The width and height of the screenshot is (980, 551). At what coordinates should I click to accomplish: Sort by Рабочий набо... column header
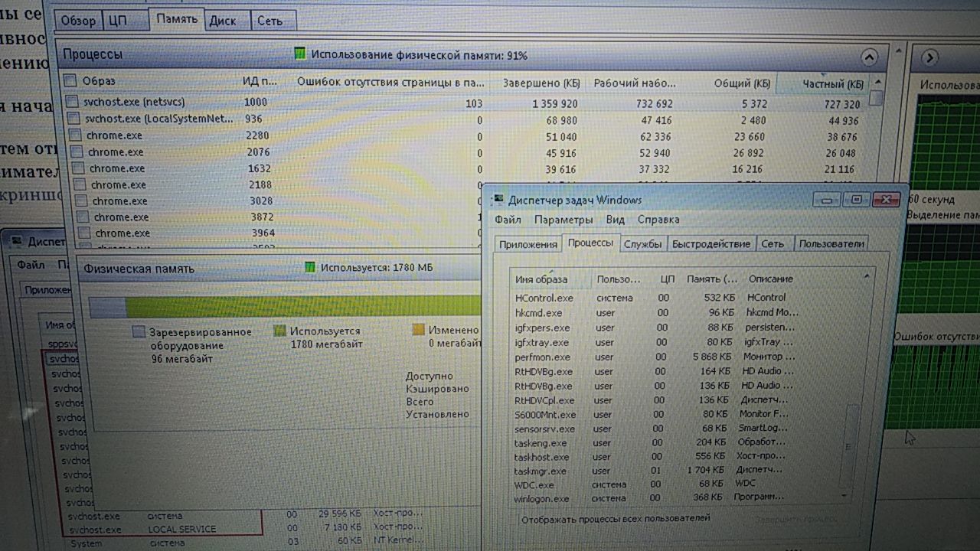coord(635,83)
